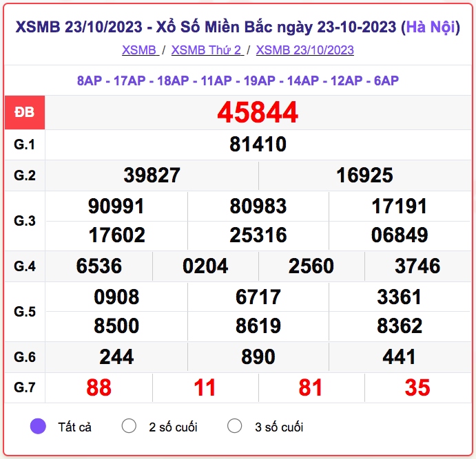Click third prize number 80983

(x=258, y=206)
